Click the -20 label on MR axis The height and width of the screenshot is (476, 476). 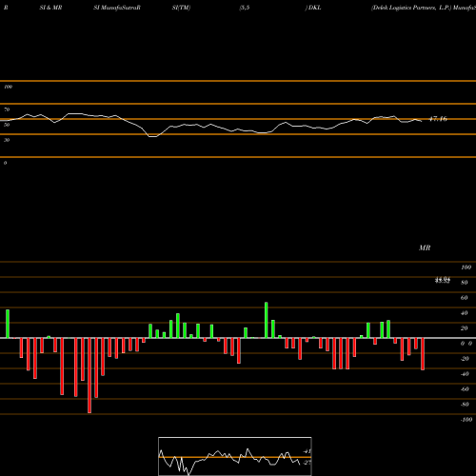(x=465, y=359)
